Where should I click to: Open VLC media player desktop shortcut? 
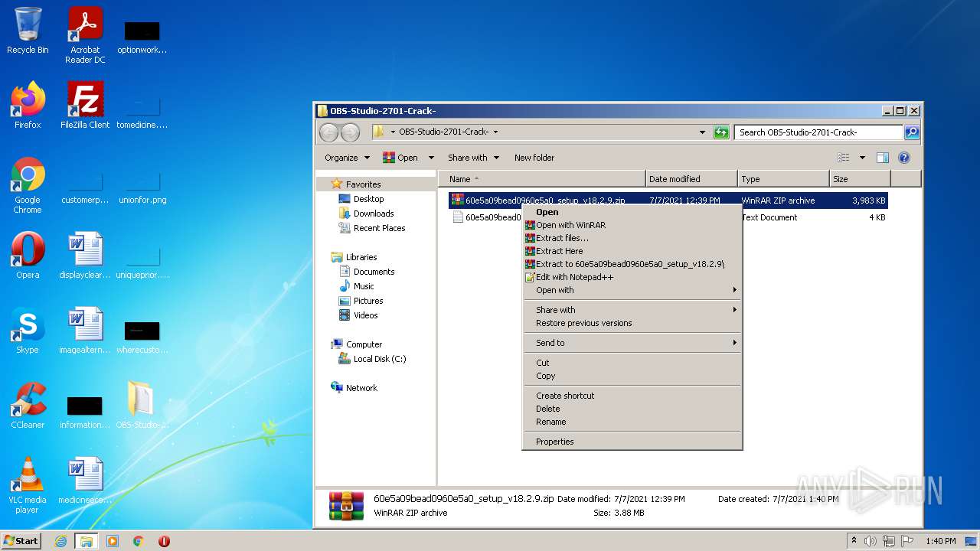[x=28, y=485]
